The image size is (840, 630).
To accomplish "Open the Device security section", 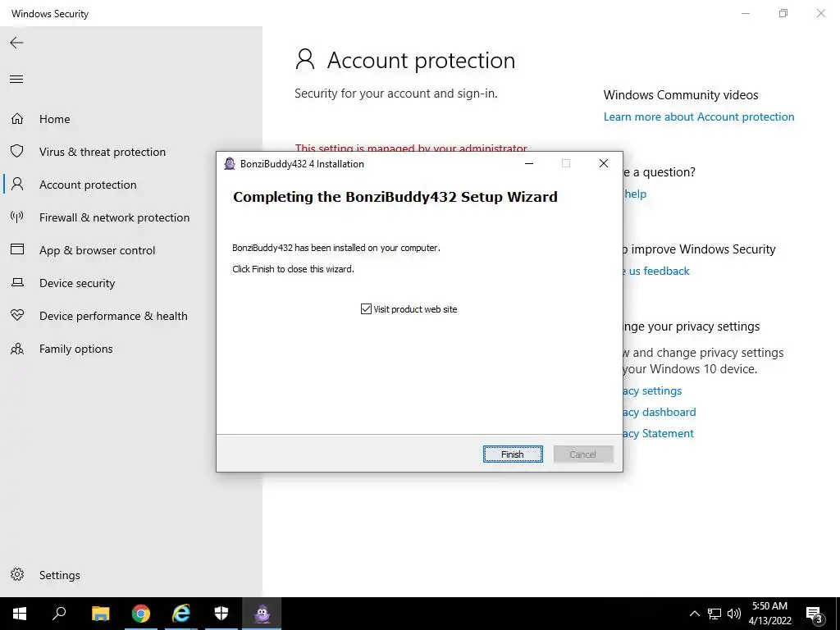I will click(77, 283).
